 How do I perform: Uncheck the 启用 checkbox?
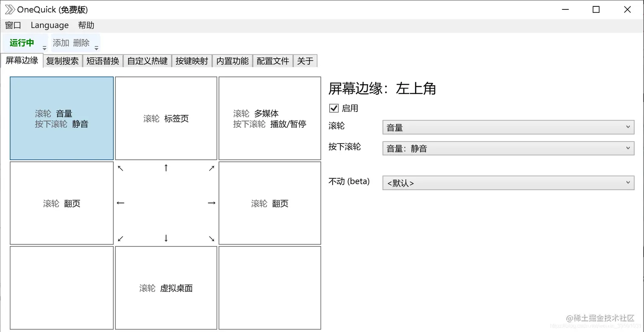click(334, 108)
